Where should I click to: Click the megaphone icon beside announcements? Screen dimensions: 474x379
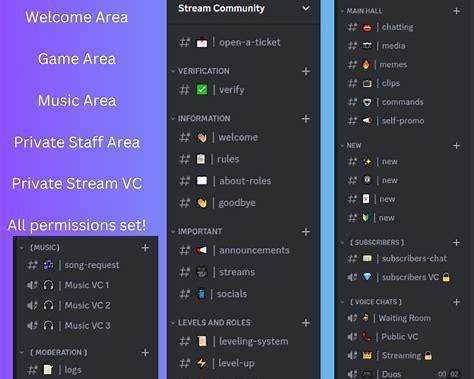pyautogui.click(x=202, y=250)
